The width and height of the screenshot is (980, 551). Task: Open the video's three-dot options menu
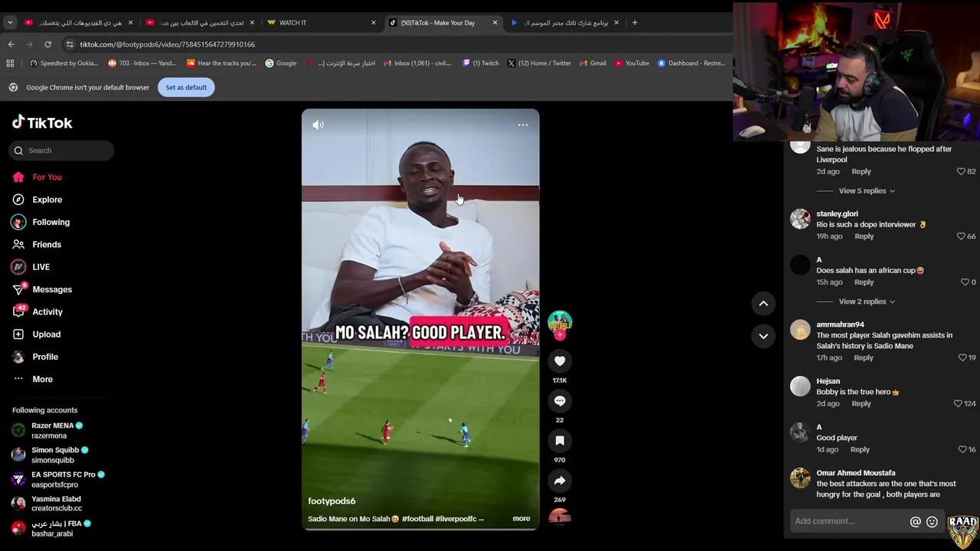[523, 125]
